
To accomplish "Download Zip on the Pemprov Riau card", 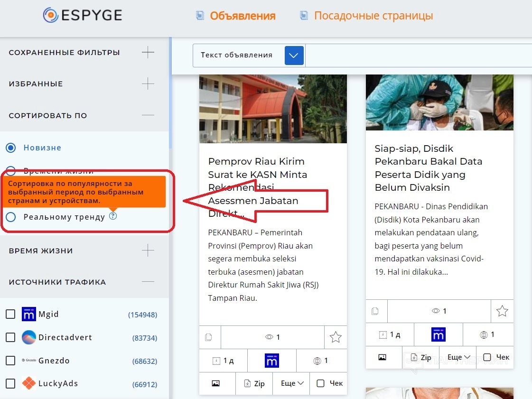I will pos(254,383).
